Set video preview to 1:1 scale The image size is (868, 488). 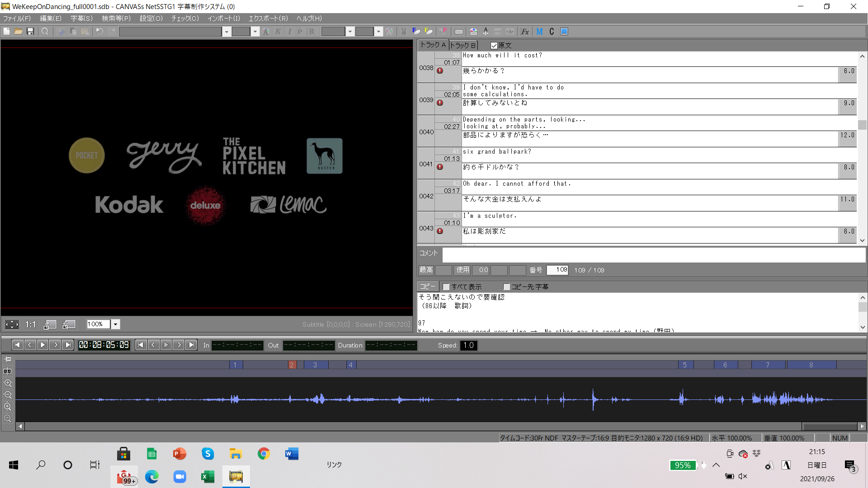tap(30, 324)
